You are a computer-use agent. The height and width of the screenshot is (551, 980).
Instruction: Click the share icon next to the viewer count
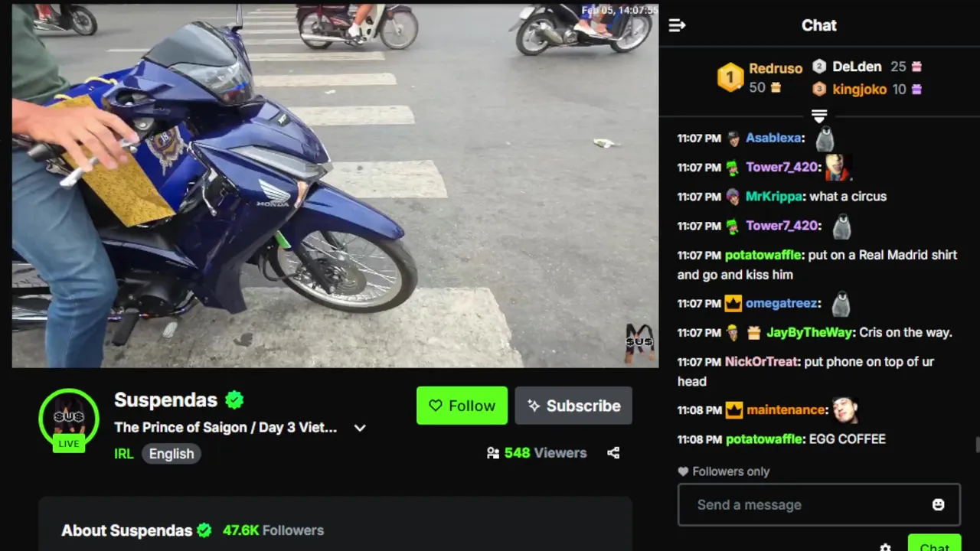pyautogui.click(x=613, y=453)
